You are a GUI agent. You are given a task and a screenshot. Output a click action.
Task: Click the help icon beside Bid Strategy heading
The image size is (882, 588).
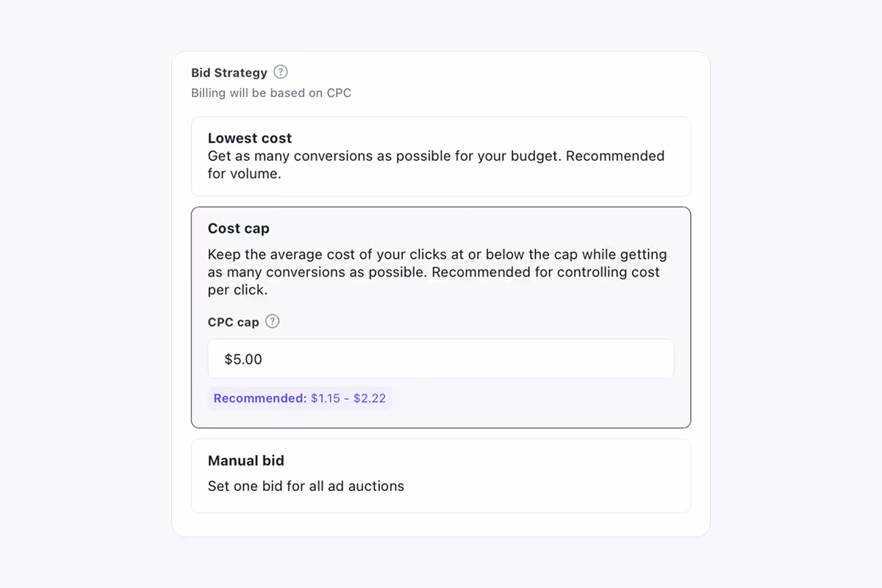(x=281, y=71)
